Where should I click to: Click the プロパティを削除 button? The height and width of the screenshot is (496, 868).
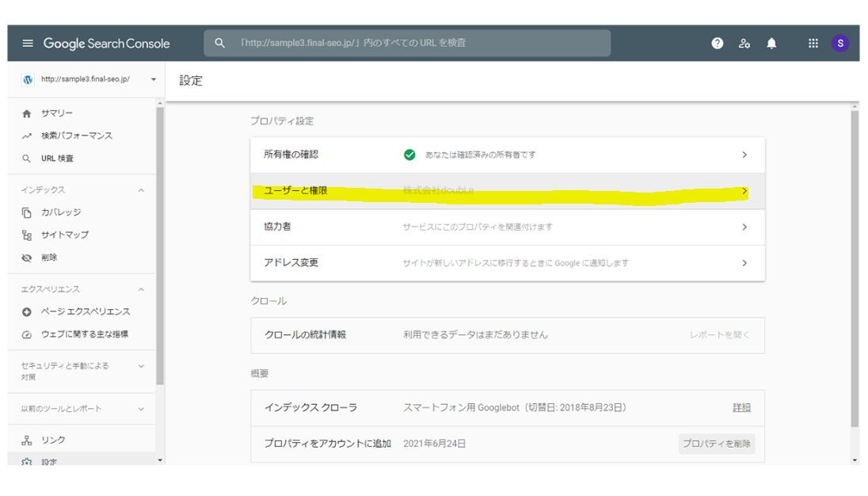(716, 444)
